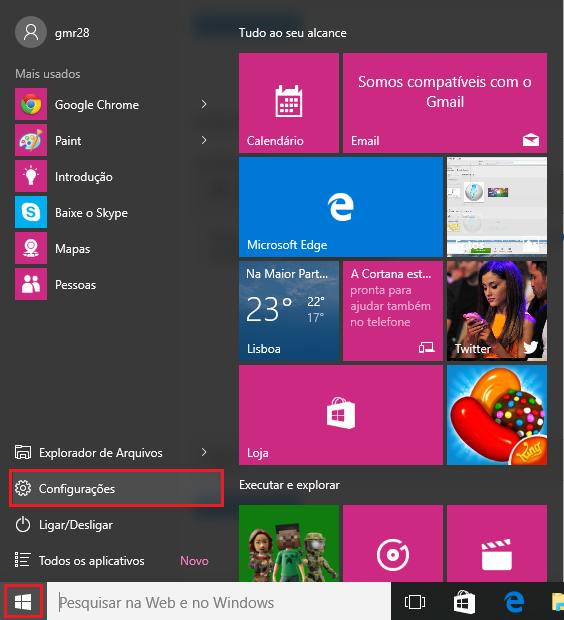Open File Explorer icon on taskbar
The image size is (564, 620).
click(558, 602)
